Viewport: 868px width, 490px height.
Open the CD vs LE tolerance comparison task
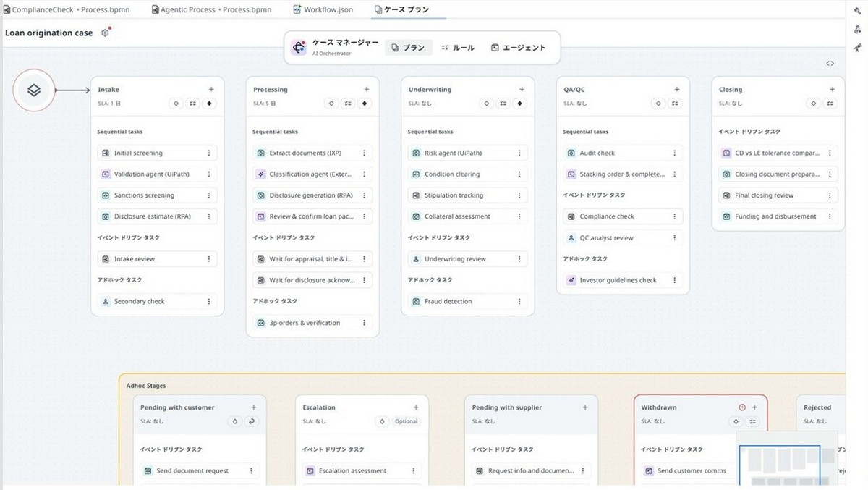click(778, 153)
